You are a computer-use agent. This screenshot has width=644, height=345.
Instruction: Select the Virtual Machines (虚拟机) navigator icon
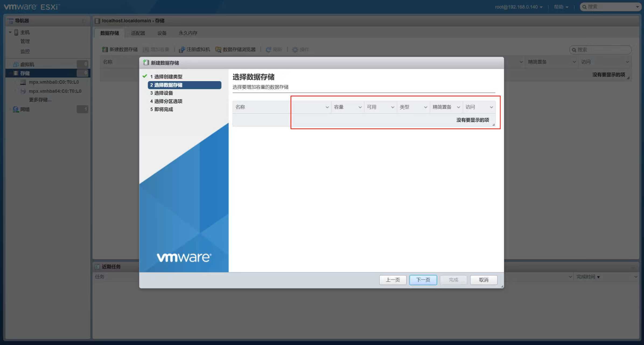16,64
